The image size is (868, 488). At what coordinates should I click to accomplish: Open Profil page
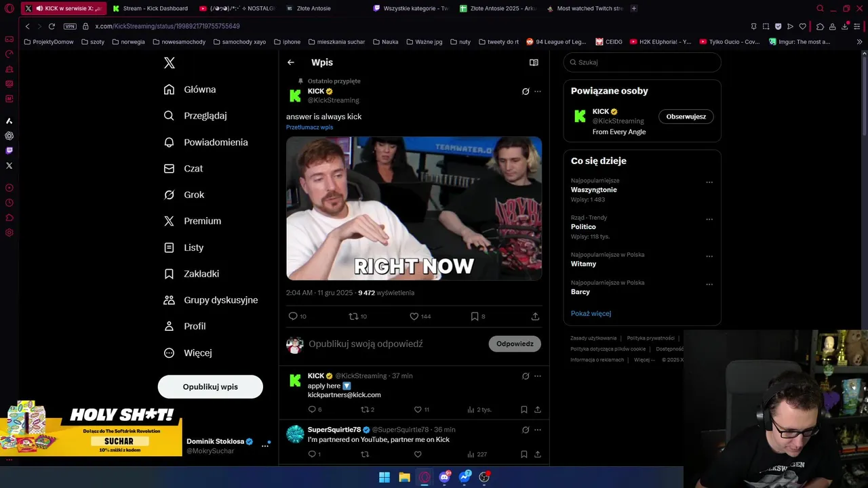tap(184, 326)
